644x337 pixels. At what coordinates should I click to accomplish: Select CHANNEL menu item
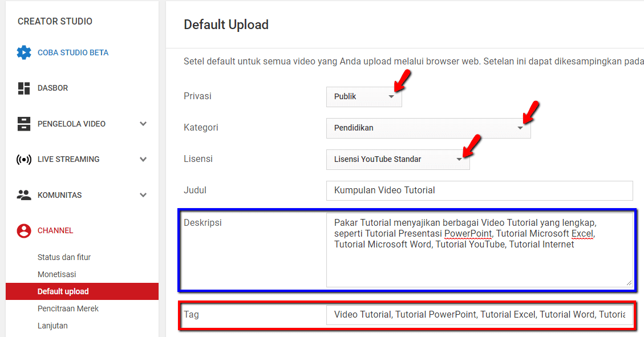tap(55, 231)
